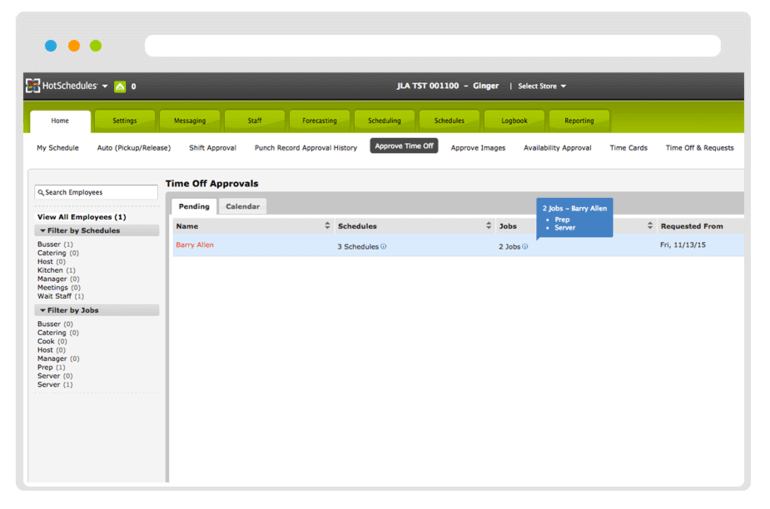
Task: Open Shift Approval page
Action: click(213, 148)
